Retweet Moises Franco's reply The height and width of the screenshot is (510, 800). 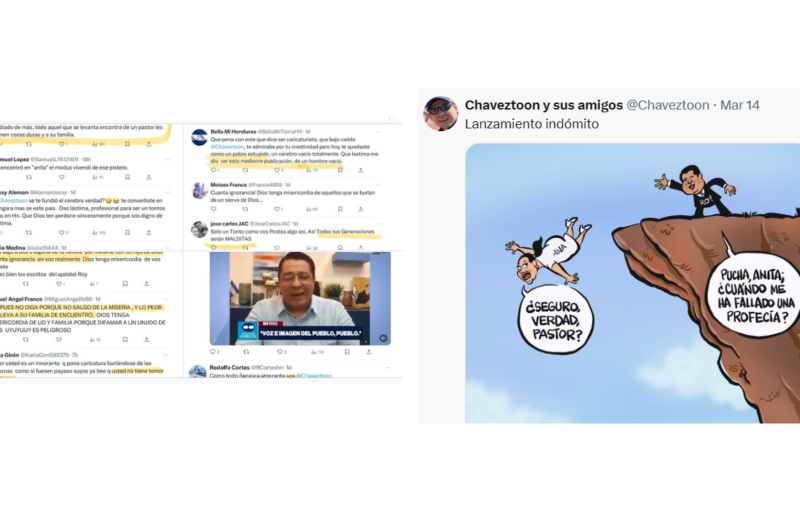245,209
